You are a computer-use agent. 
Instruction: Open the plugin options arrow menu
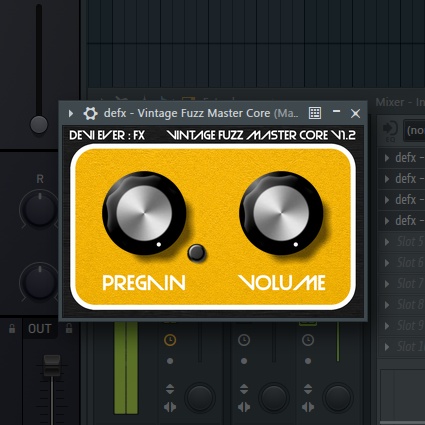71,113
